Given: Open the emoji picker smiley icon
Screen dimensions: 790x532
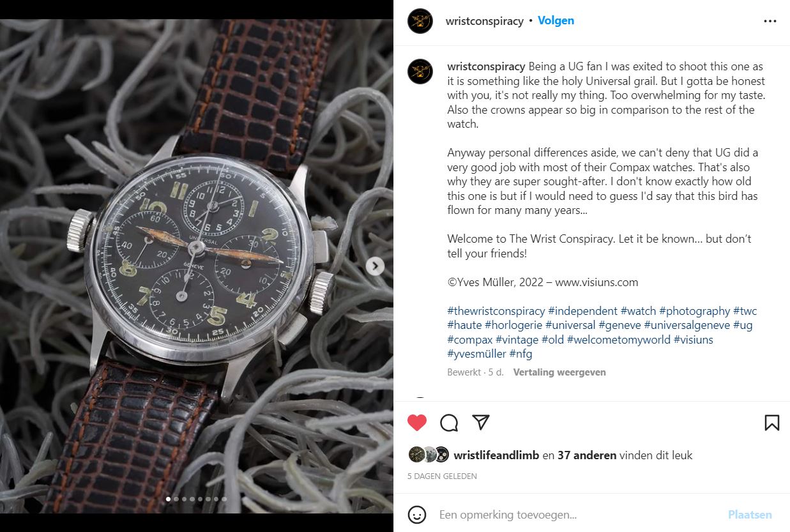Looking at the screenshot, I should point(417,515).
